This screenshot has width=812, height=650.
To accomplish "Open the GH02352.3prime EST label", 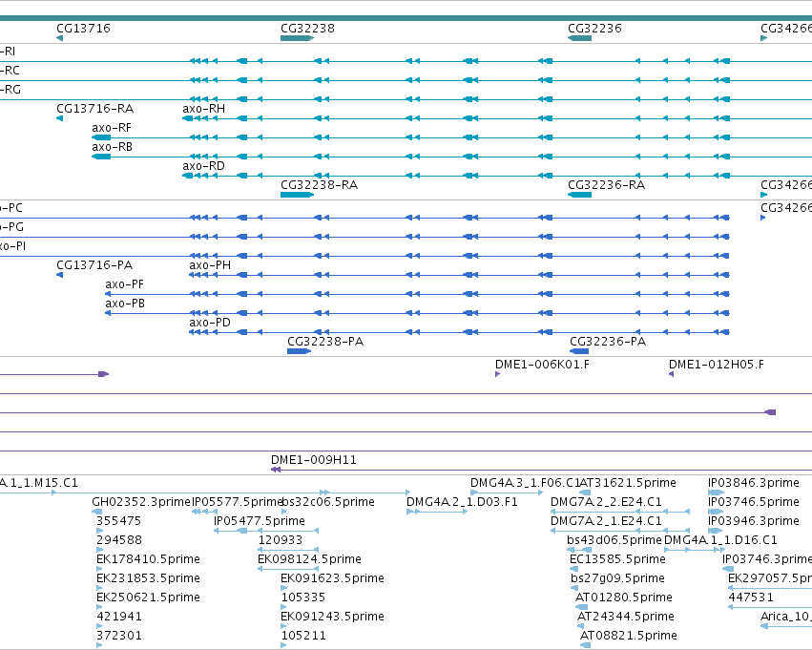I will (x=141, y=502).
